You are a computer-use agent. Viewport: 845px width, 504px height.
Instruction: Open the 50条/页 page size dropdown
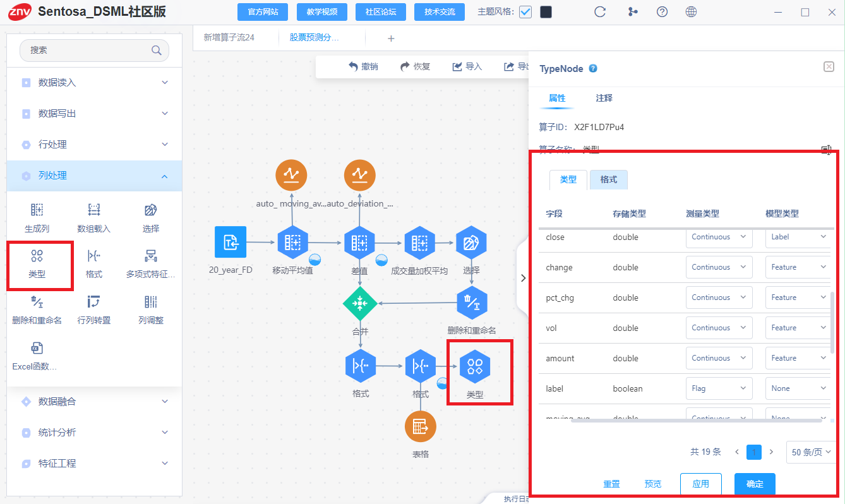pyautogui.click(x=812, y=452)
